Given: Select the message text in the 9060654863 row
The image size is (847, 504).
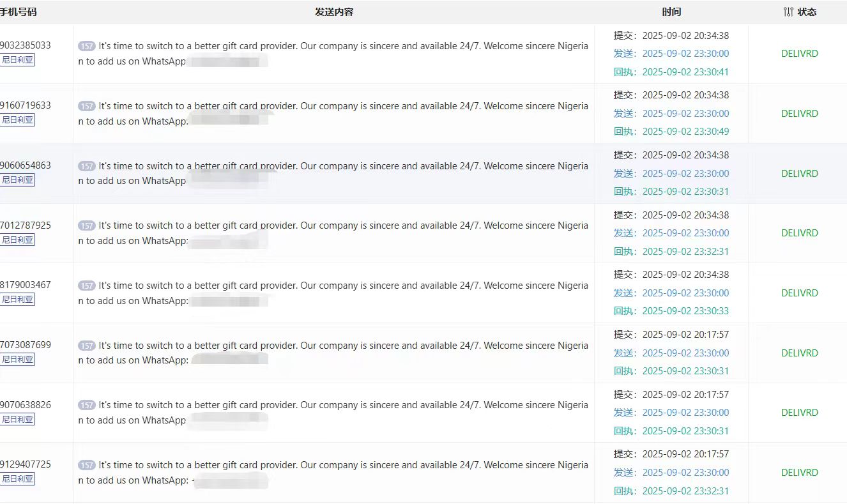Looking at the screenshot, I should (x=333, y=173).
